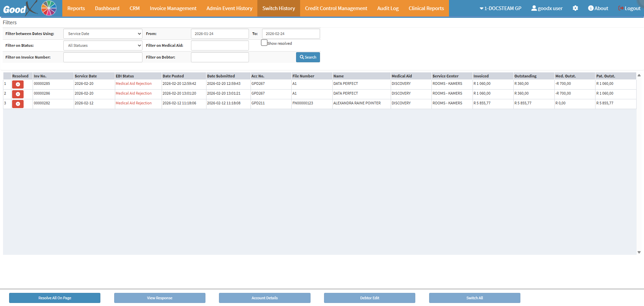
Task: Expand the 1-DOCSTEAM GP practice selector
Action: click(501, 8)
